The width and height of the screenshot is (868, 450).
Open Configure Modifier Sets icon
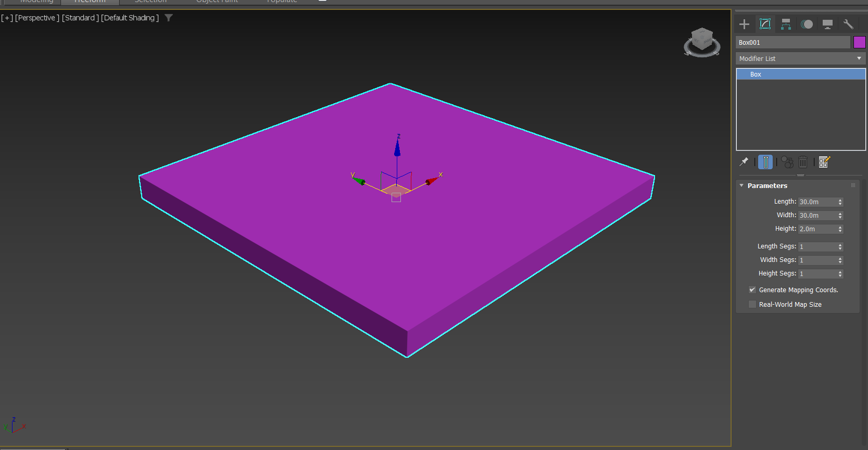coord(824,162)
